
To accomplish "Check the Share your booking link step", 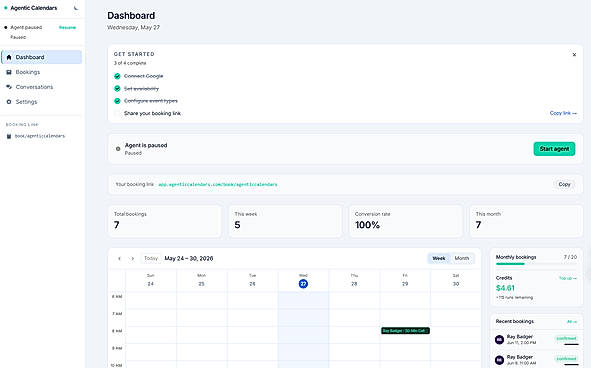I will (x=117, y=113).
